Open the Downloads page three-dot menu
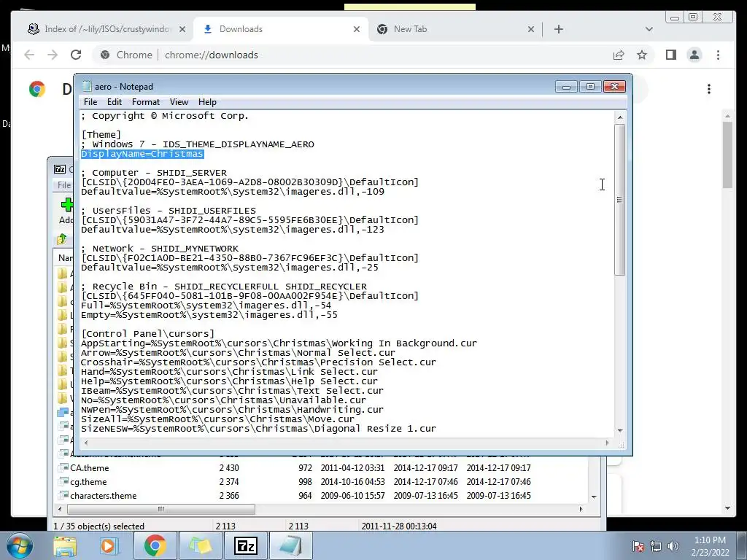The image size is (747, 560). [709, 89]
